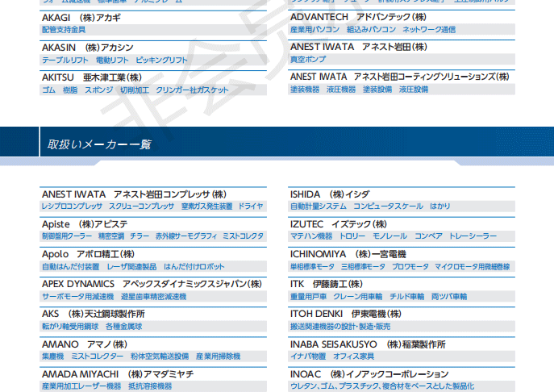Click the 各種金属球 keyword
Screen dimensions: 554x392
tap(123, 326)
